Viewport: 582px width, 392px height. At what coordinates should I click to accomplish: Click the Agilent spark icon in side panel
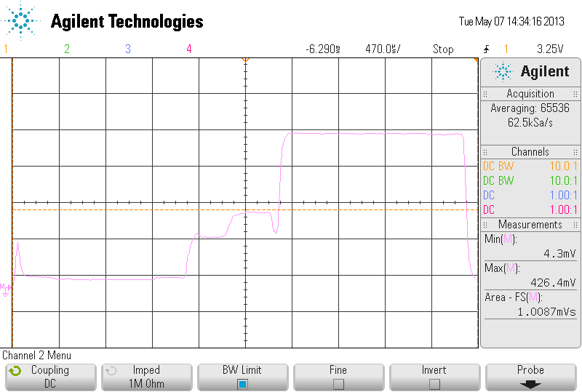click(503, 71)
